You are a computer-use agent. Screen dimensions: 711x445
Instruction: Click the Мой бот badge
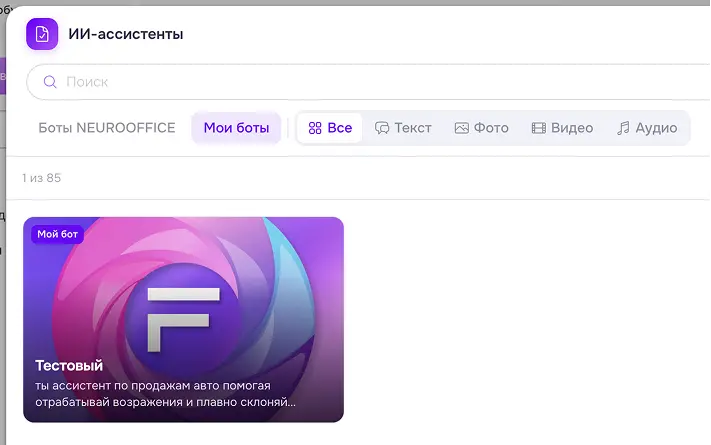tap(58, 235)
